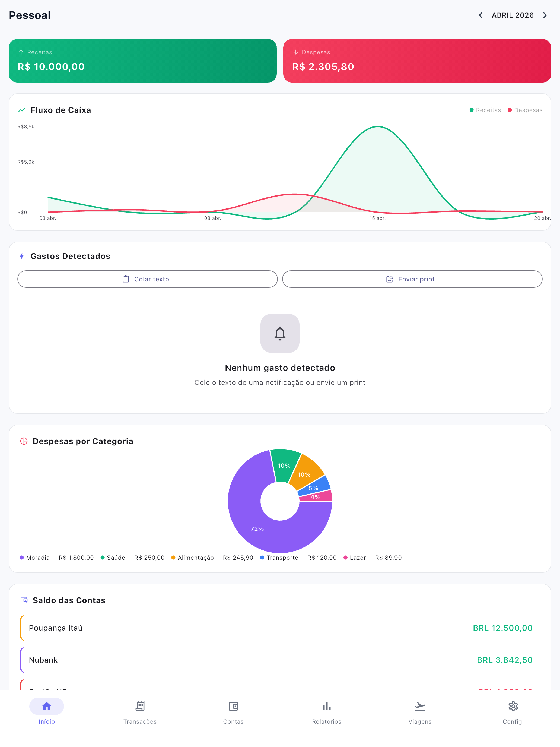Screen dimensions: 560x747
Task: Open the Poupança Itaú account row
Action: (x=280, y=628)
